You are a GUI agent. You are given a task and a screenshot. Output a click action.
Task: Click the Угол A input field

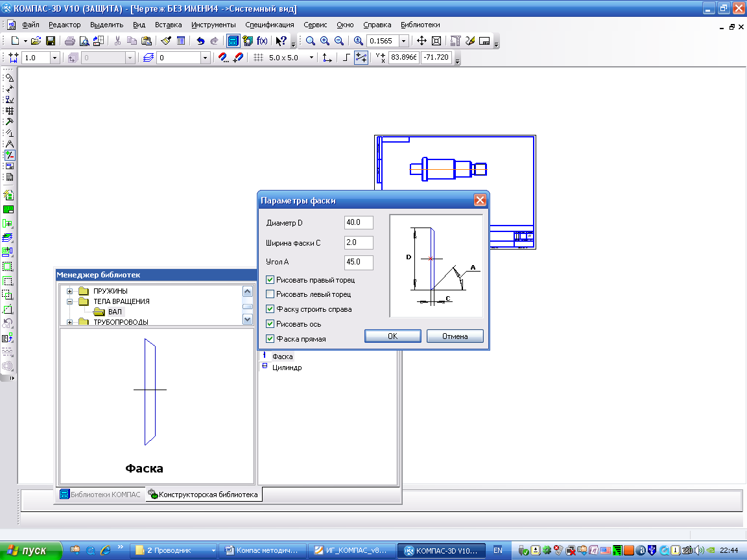pyautogui.click(x=359, y=262)
